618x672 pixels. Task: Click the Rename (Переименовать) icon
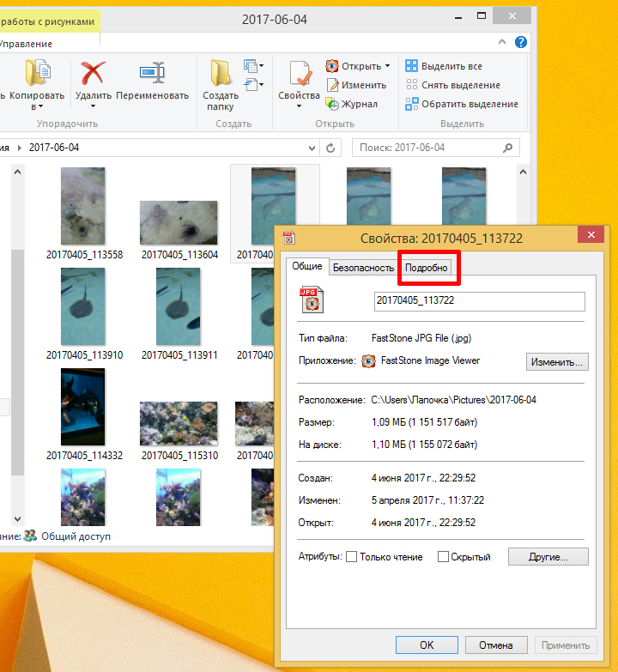(152, 73)
